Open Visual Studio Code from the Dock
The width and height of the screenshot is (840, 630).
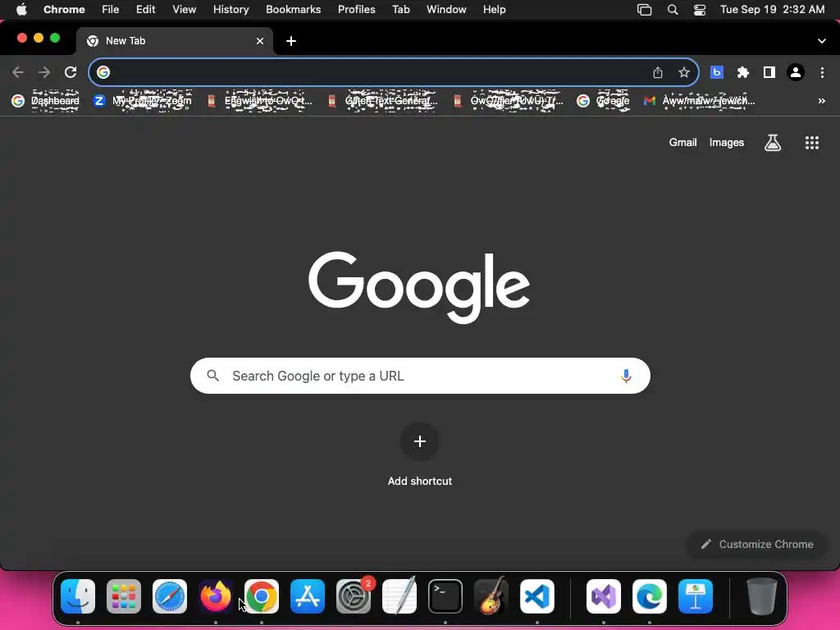pyautogui.click(x=537, y=596)
